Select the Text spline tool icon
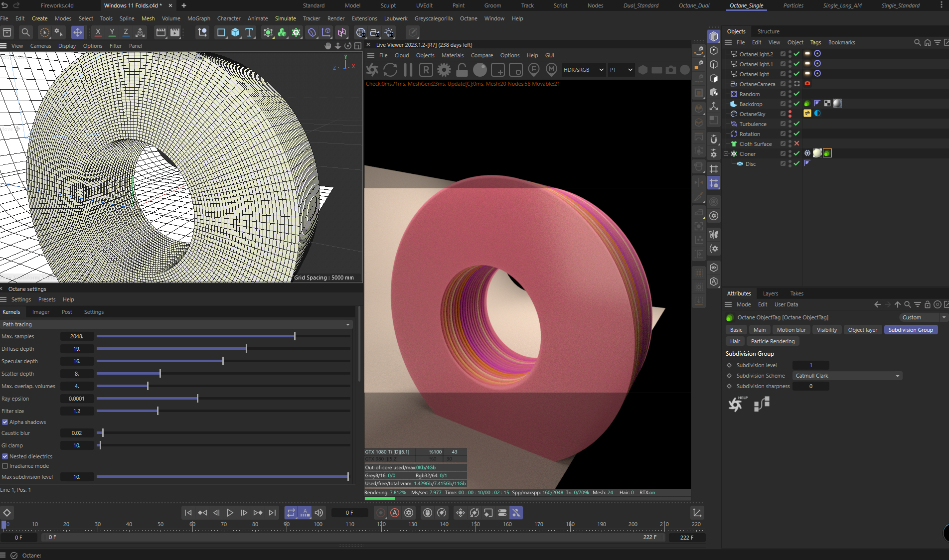949x560 pixels. 249,32
